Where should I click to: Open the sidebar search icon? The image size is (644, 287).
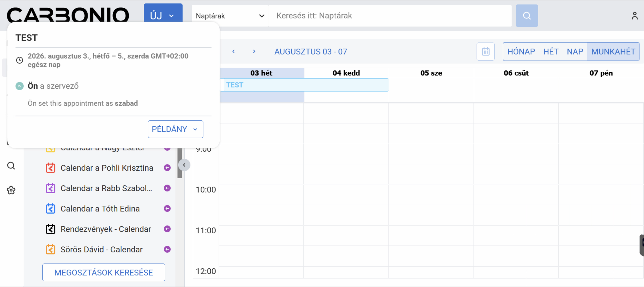point(11,166)
